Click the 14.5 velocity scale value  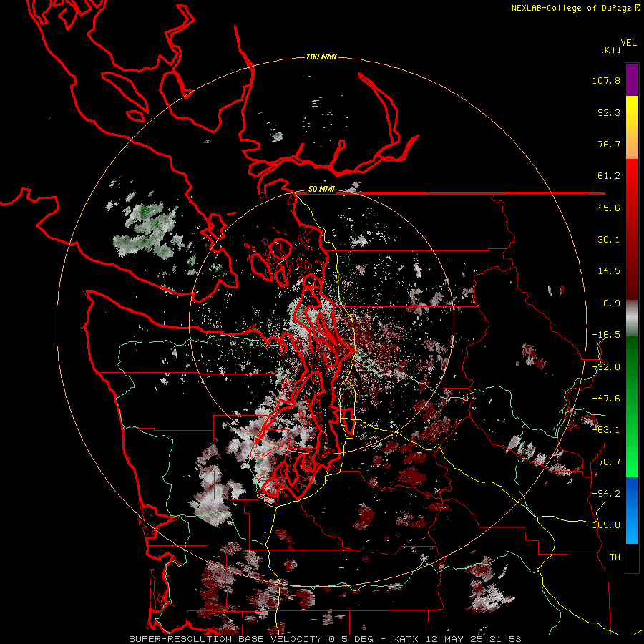point(609,271)
